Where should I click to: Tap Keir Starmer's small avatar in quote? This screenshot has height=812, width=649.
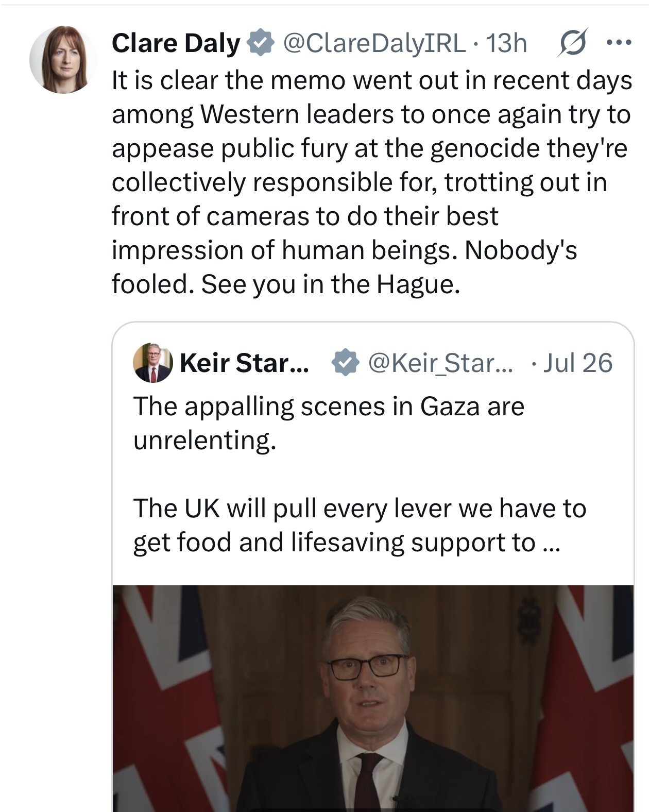click(153, 363)
